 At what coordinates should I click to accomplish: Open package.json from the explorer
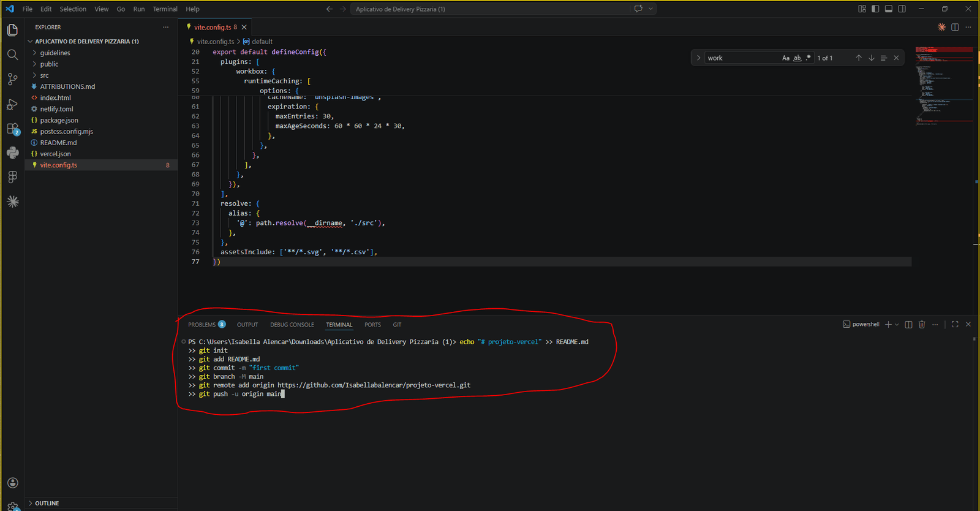tap(59, 120)
